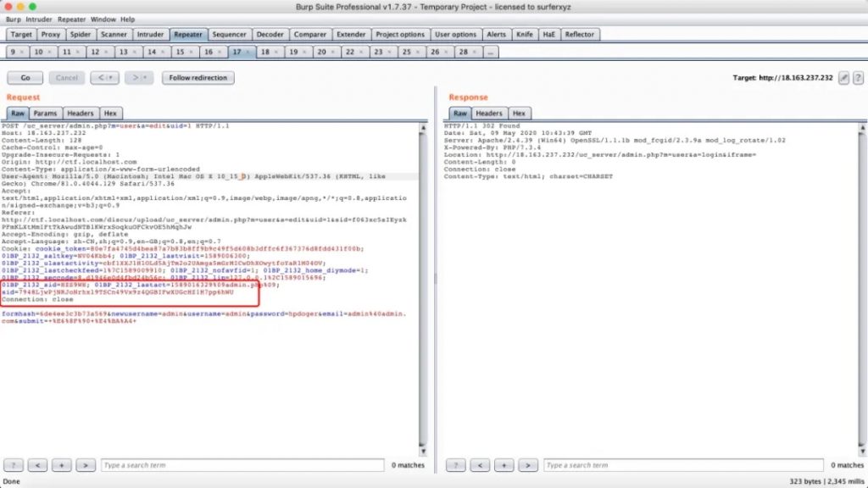Click 'Connection: close' line in request

tap(37, 299)
